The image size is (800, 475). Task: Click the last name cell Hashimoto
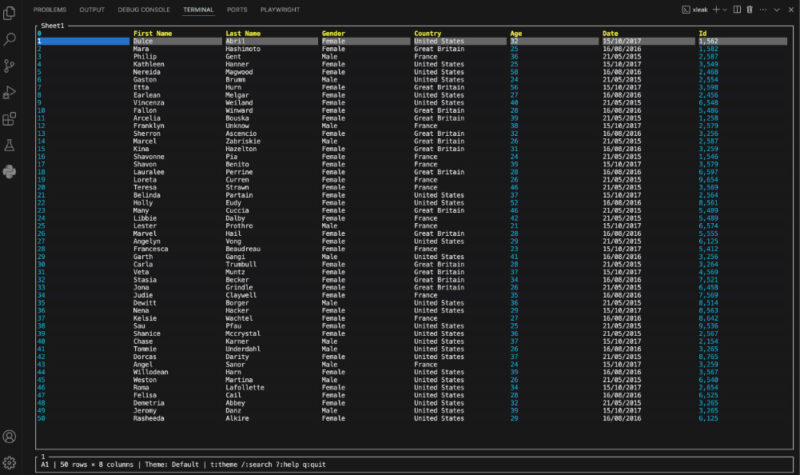point(243,49)
